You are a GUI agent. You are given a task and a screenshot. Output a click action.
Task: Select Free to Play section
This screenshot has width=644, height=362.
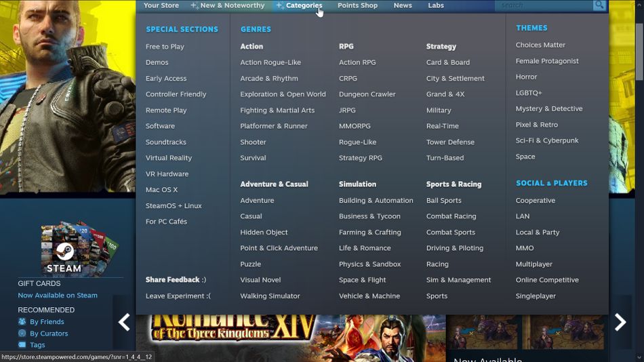point(165,46)
